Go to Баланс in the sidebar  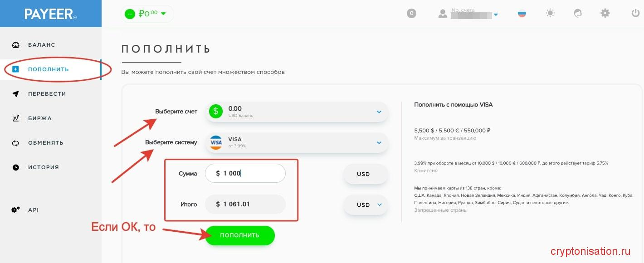click(41, 45)
